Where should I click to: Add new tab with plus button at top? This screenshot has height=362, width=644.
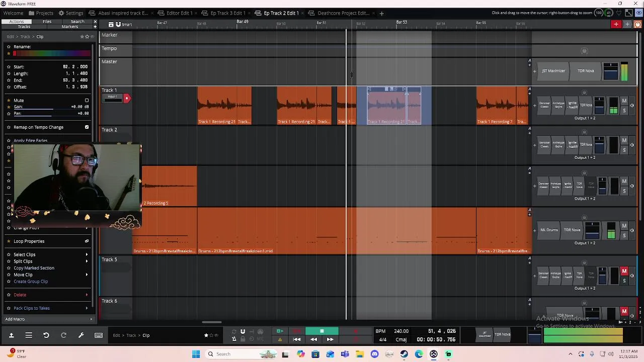tap(381, 13)
